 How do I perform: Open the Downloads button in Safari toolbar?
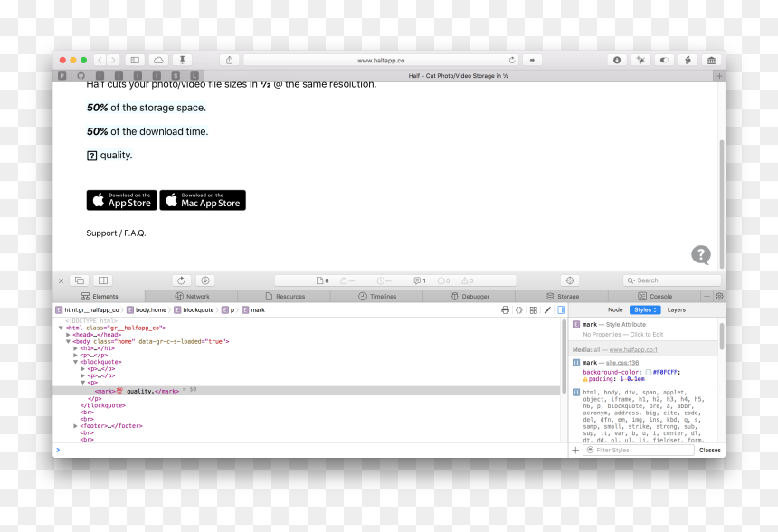tap(617, 60)
